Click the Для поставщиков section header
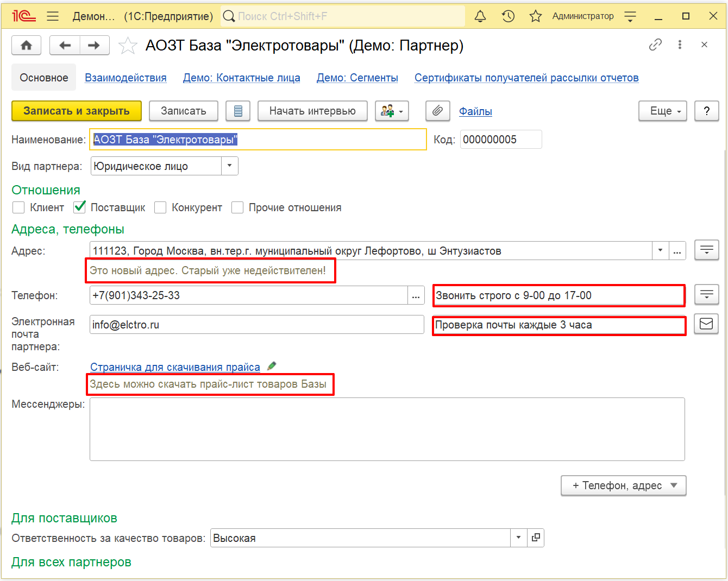Screen dimensions: 728x581 pos(64,518)
